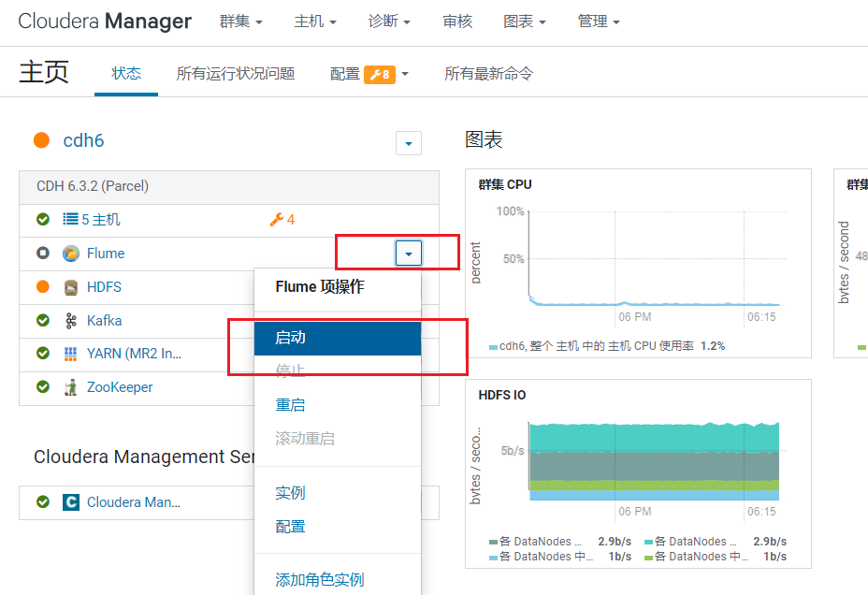
Task: Open the 审核 page from top bar
Action: tap(457, 22)
